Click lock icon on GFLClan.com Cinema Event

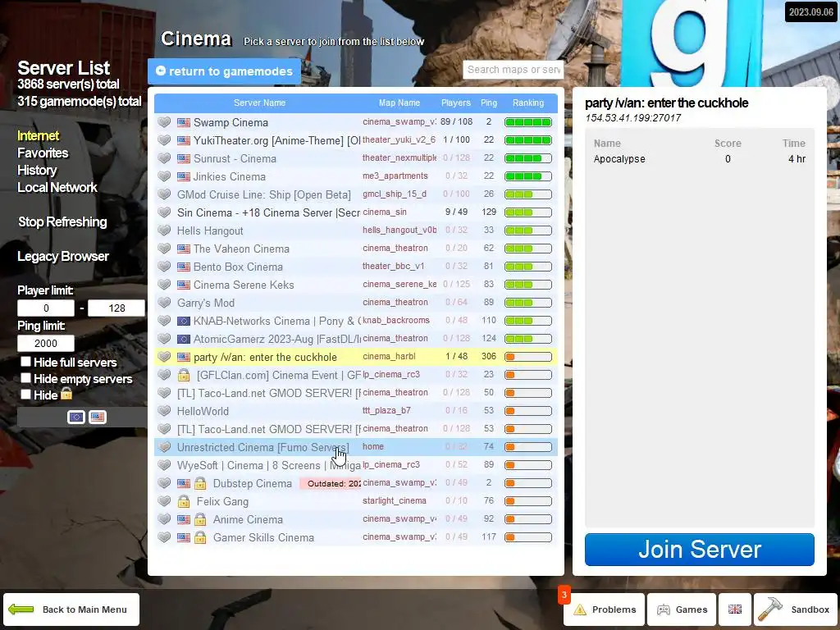[x=184, y=374]
